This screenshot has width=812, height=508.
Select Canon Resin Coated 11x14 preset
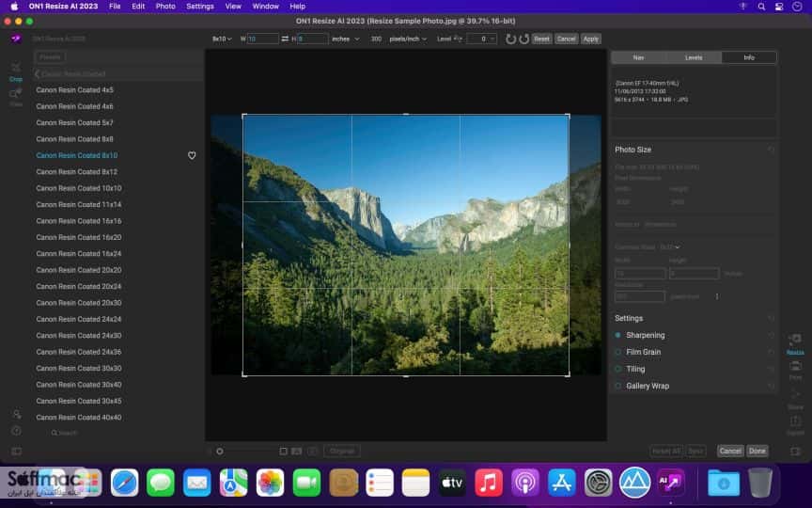[79, 205]
